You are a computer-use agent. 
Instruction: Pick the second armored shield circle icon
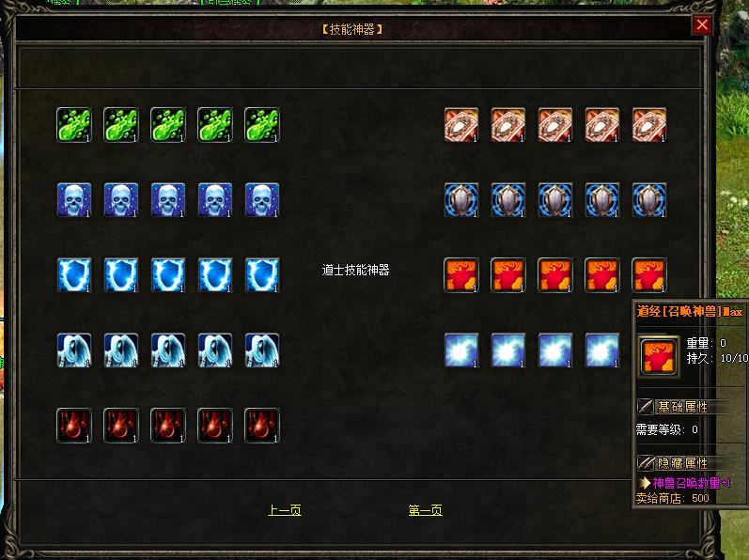pos(508,200)
